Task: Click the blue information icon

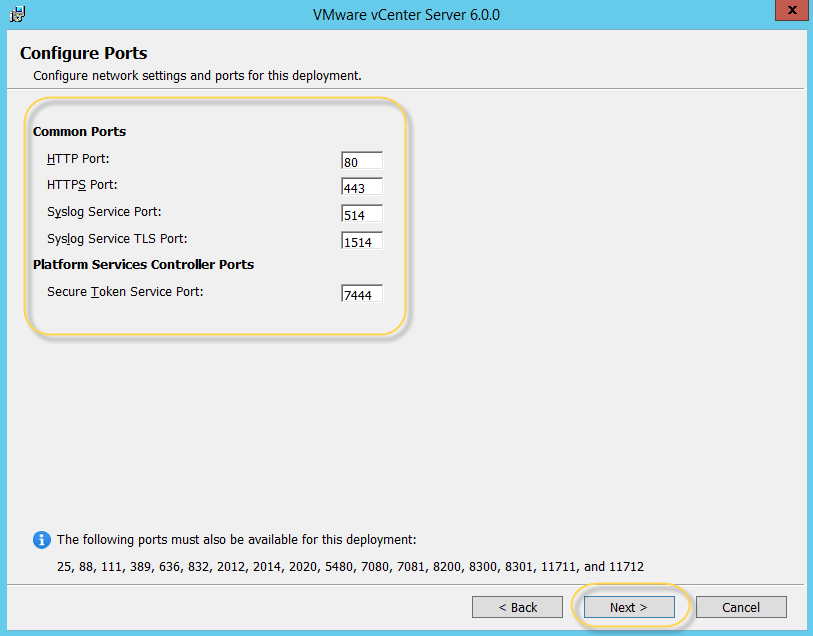Action: coord(41,540)
